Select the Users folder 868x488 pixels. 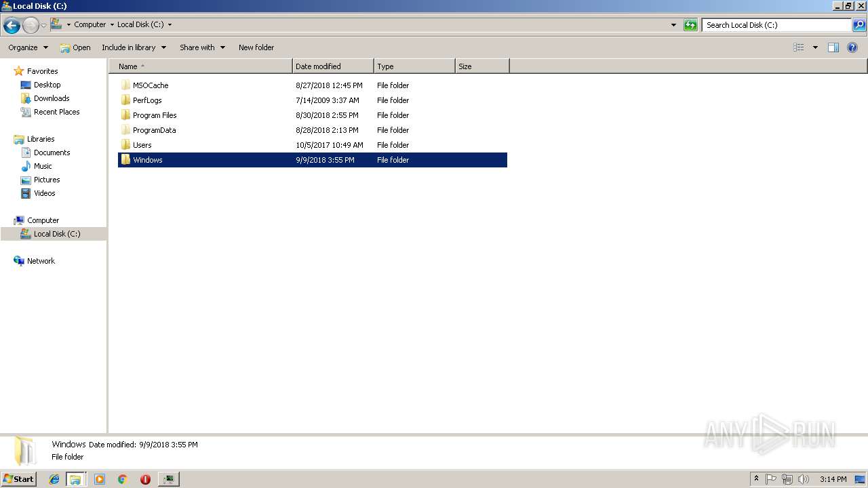point(142,145)
